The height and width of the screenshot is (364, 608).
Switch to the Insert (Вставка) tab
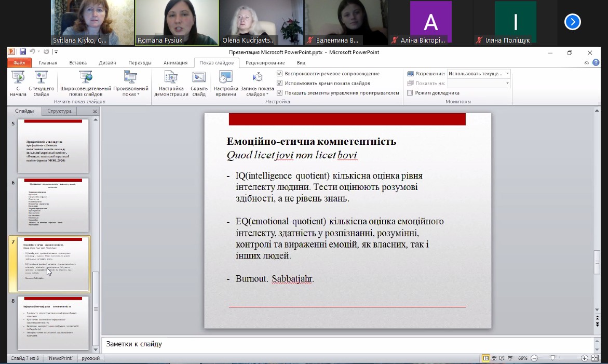tap(78, 63)
